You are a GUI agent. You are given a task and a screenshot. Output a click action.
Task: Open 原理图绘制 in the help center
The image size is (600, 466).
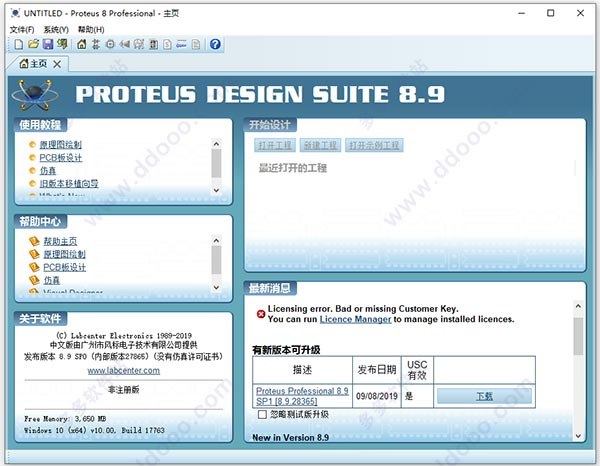coord(64,254)
